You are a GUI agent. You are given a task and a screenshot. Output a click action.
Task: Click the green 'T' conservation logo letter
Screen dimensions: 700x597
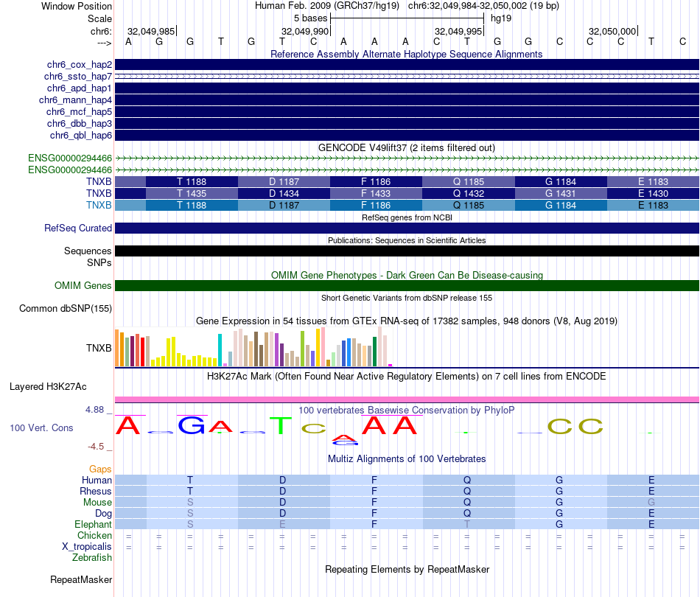pyautogui.click(x=280, y=425)
